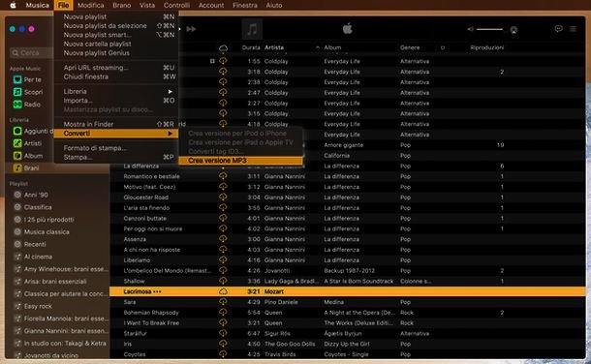Select the Starálfur song row
591x364 pixels.
pos(347,333)
